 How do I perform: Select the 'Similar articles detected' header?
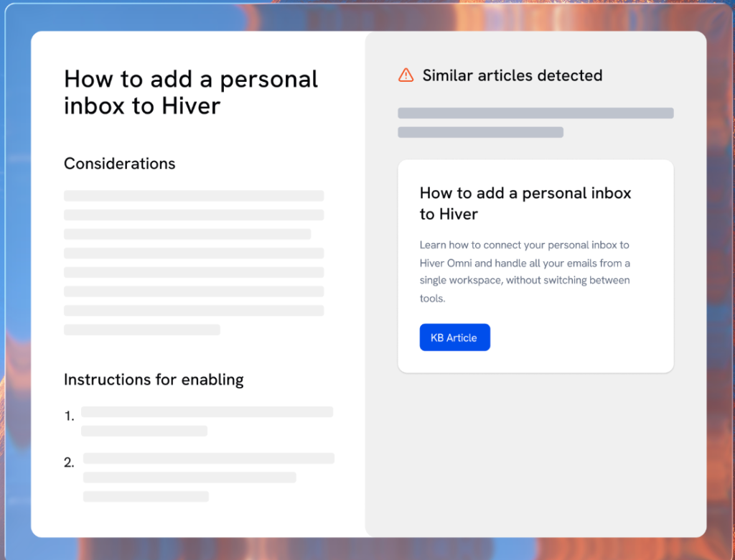[x=514, y=75]
